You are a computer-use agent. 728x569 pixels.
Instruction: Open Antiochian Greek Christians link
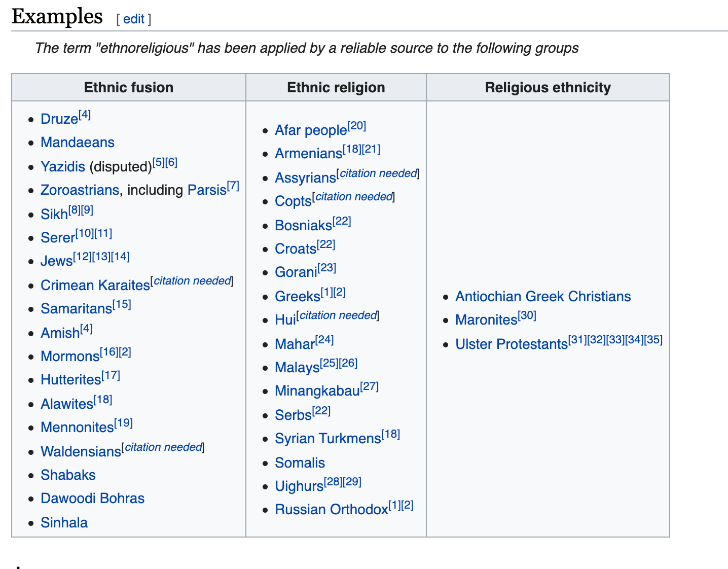(542, 297)
